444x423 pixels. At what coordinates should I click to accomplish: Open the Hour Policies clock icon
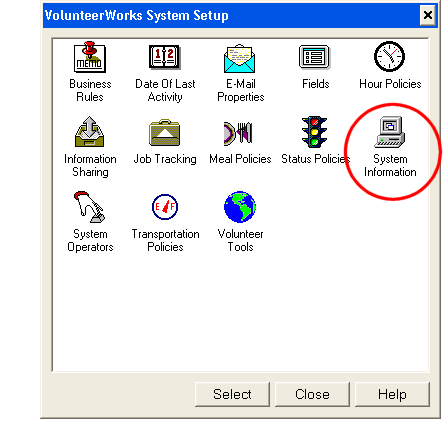click(389, 56)
